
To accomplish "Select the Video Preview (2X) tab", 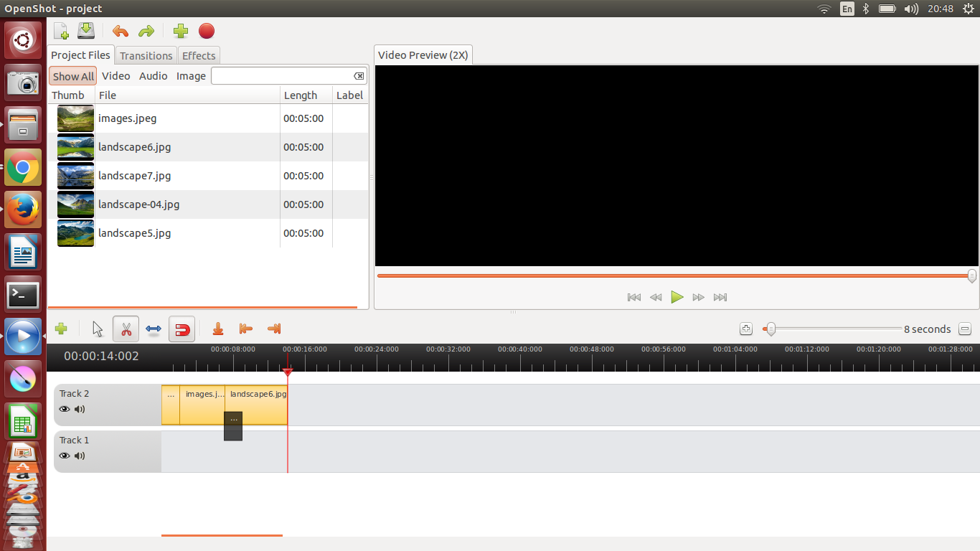I will pos(423,55).
